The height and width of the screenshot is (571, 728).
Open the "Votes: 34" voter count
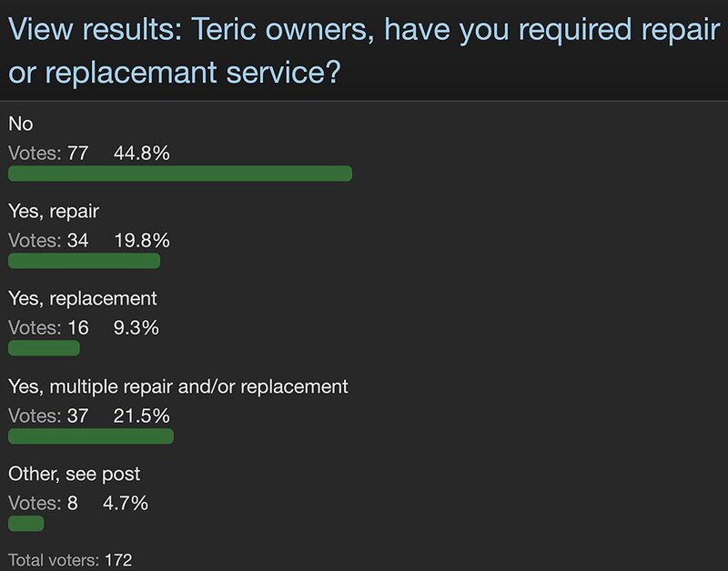48,241
